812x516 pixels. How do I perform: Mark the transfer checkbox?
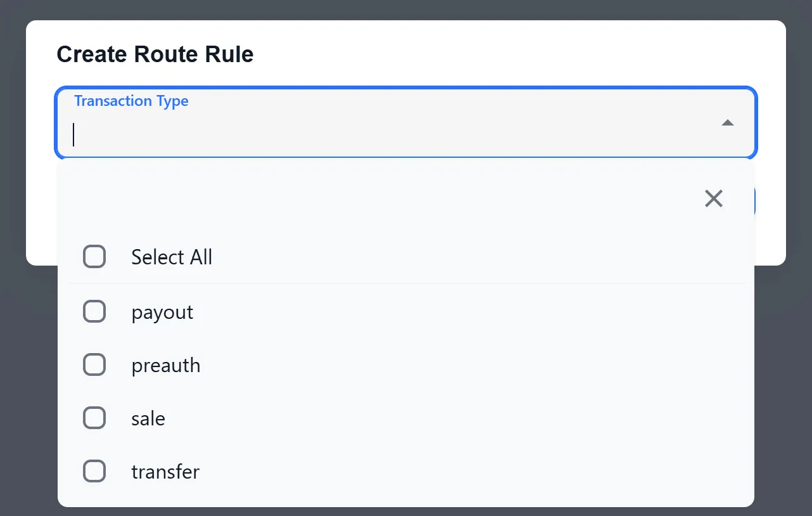(x=94, y=472)
